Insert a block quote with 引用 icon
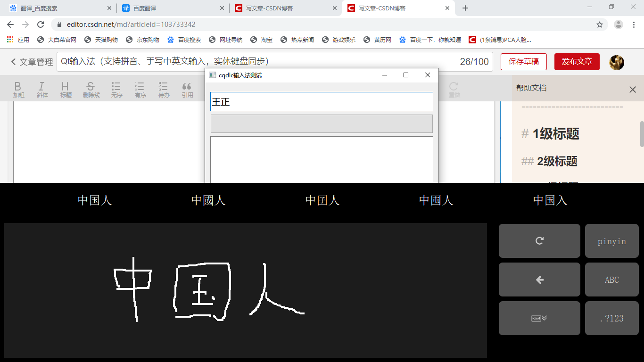This screenshot has height=362, width=644. tap(187, 89)
